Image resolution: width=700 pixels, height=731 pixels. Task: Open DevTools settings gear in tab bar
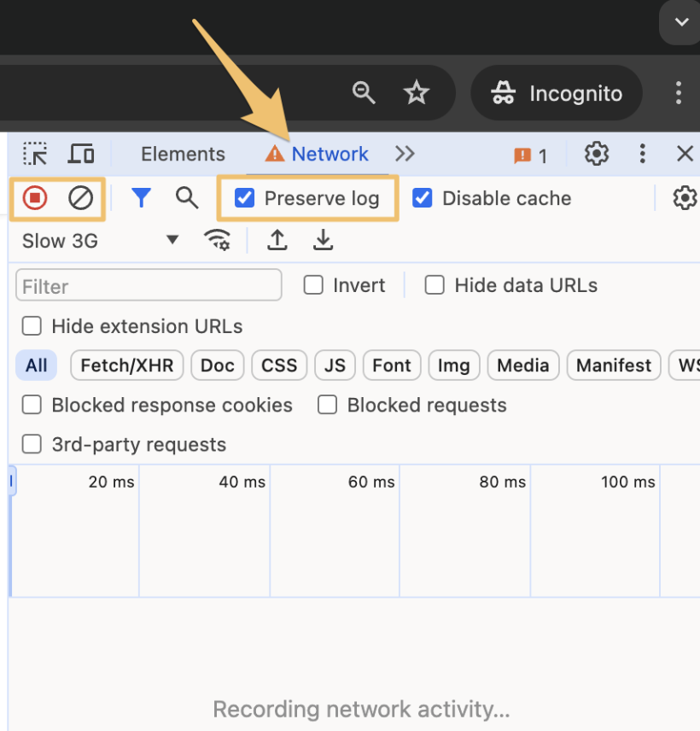click(x=597, y=154)
